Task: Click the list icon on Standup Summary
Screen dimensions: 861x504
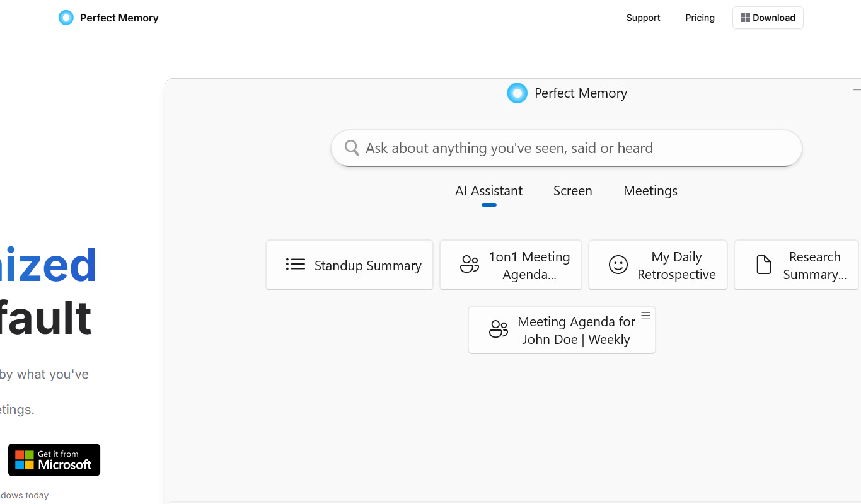Action: 295,265
